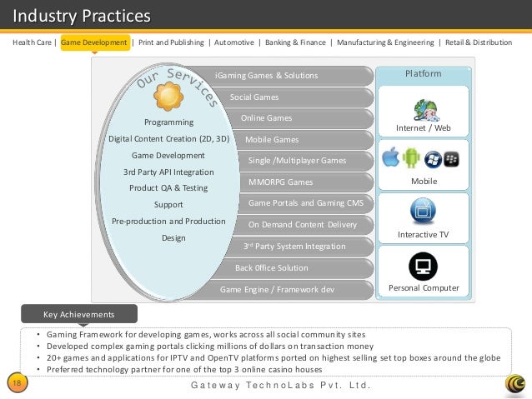The image size is (532, 399).
Task: Select Retail & Distribution tab
Action: [x=479, y=42]
